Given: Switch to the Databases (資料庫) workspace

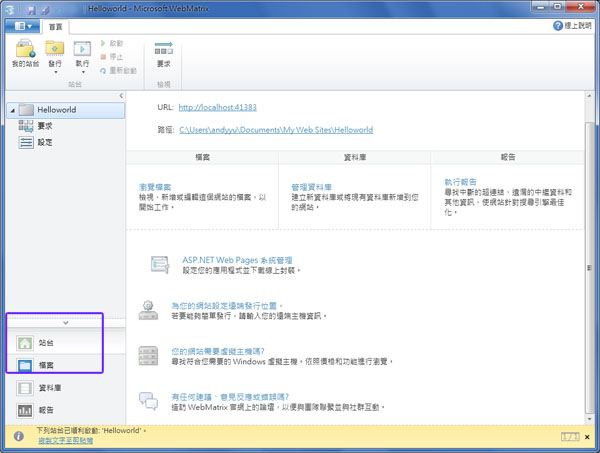Looking at the screenshot, I should click(66, 388).
